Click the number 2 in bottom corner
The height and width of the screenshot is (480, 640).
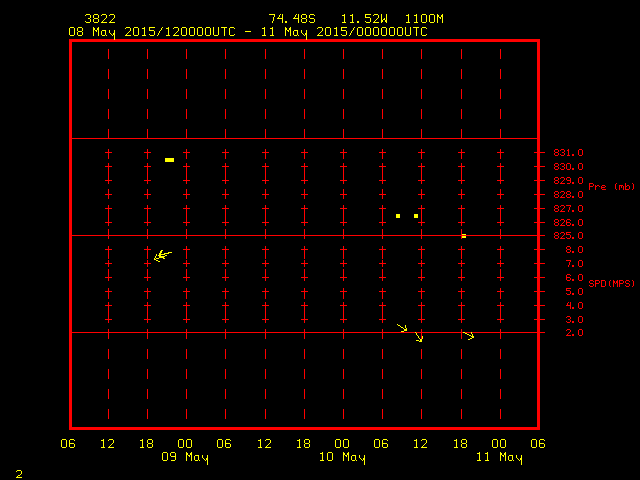click(x=18, y=473)
